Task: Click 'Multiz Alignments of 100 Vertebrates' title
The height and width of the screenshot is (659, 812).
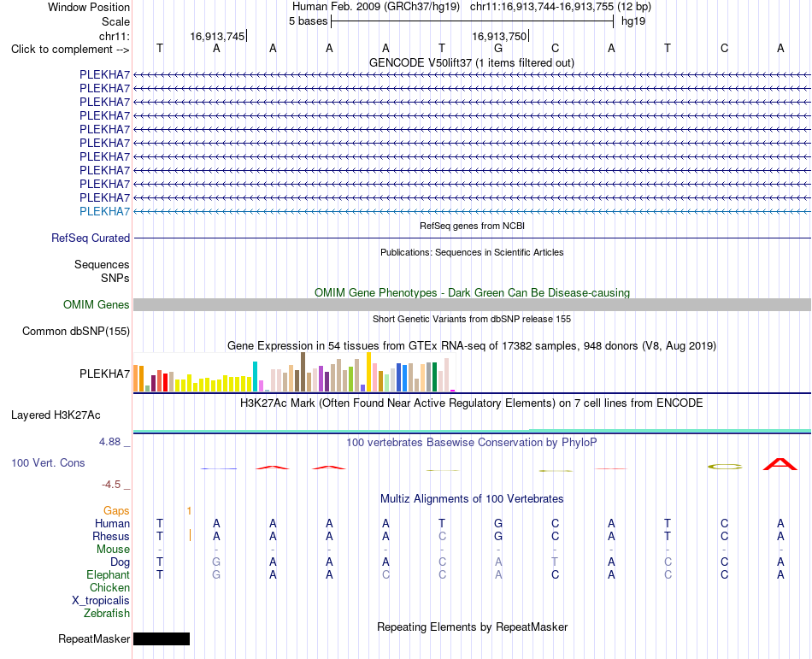Action: [472, 499]
